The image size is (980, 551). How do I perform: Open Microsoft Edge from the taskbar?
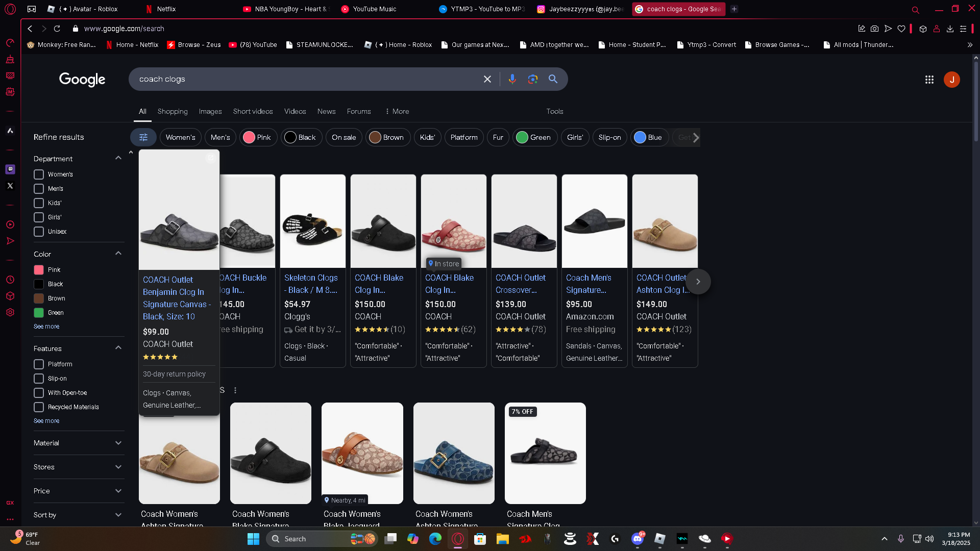[435, 539]
